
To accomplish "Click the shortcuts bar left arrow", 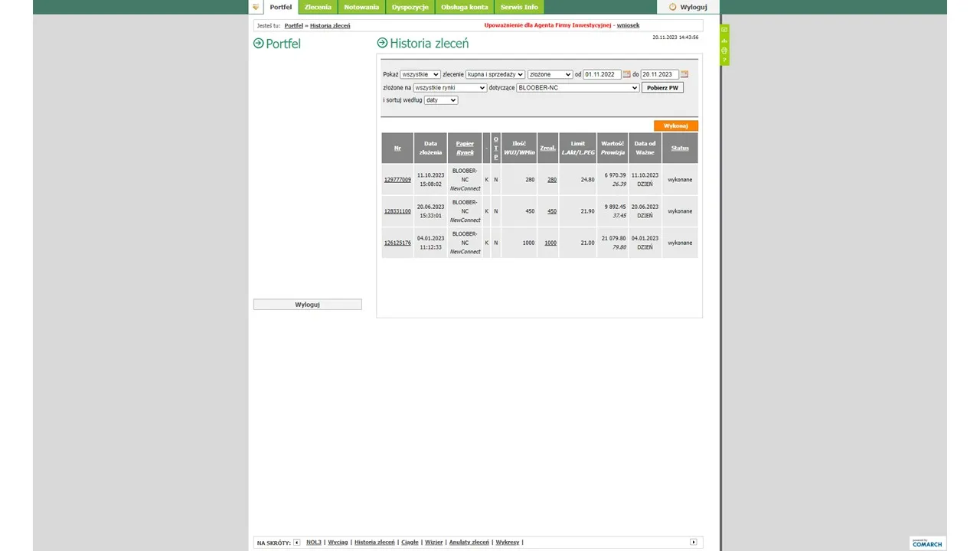I will (297, 542).
